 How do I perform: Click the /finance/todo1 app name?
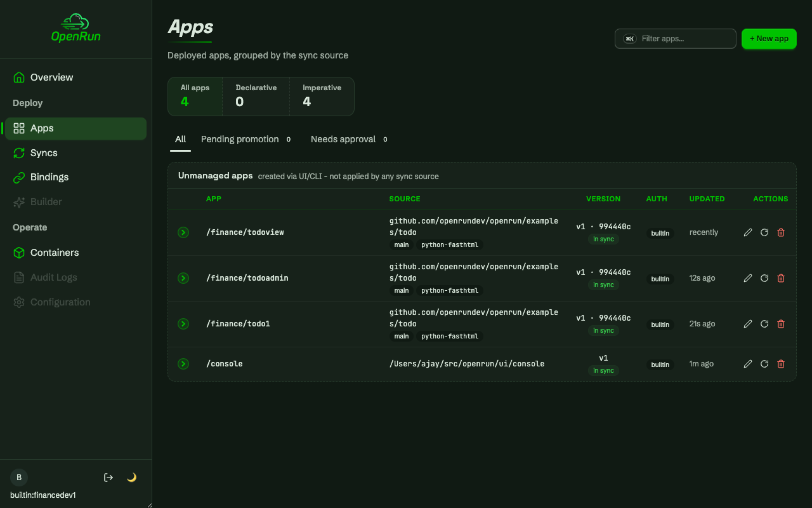(238, 324)
